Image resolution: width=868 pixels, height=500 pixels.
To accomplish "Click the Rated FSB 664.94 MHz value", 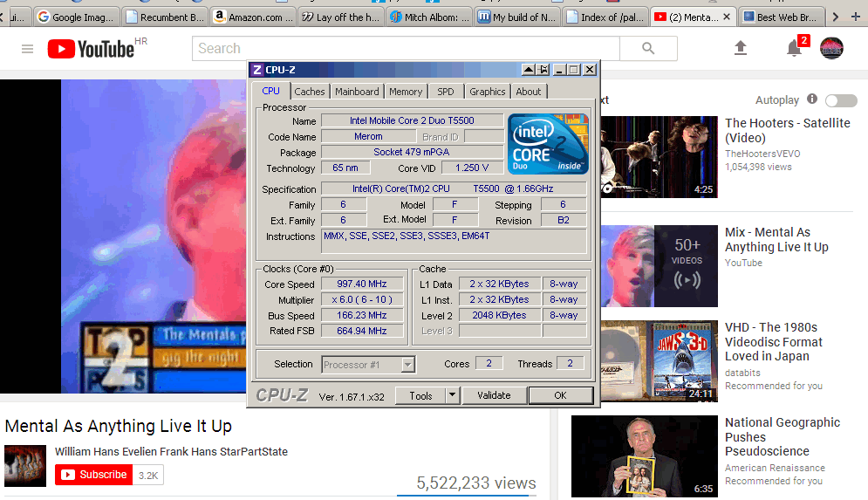I will click(x=362, y=331).
